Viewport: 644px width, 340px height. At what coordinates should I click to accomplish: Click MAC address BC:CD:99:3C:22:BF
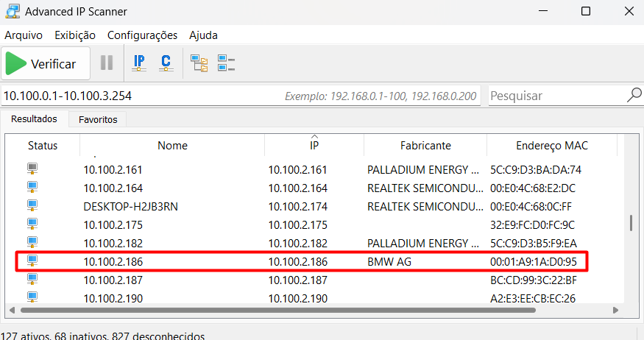[x=534, y=280]
